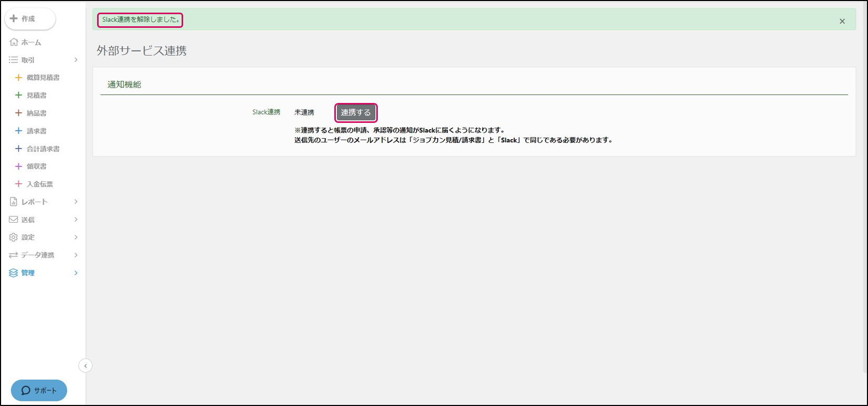Expand the レポート chevron
The width and height of the screenshot is (868, 406).
(76, 202)
